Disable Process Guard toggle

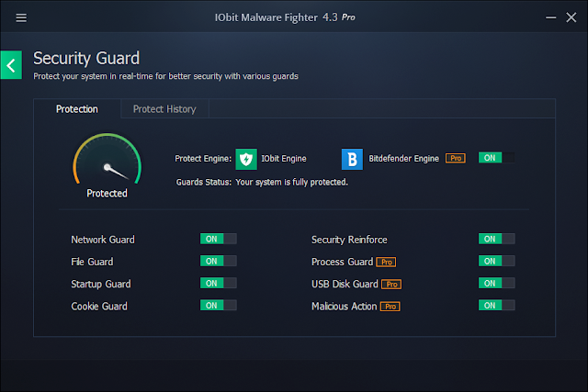click(x=496, y=262)
